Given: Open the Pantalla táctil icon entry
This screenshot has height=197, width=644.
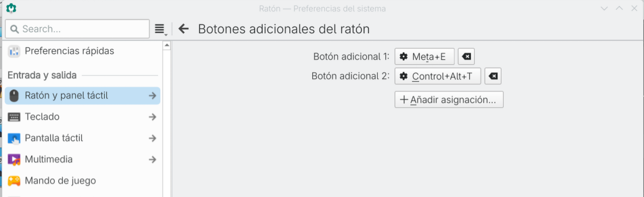Looking at the screenshot, I should coord(14,138).
